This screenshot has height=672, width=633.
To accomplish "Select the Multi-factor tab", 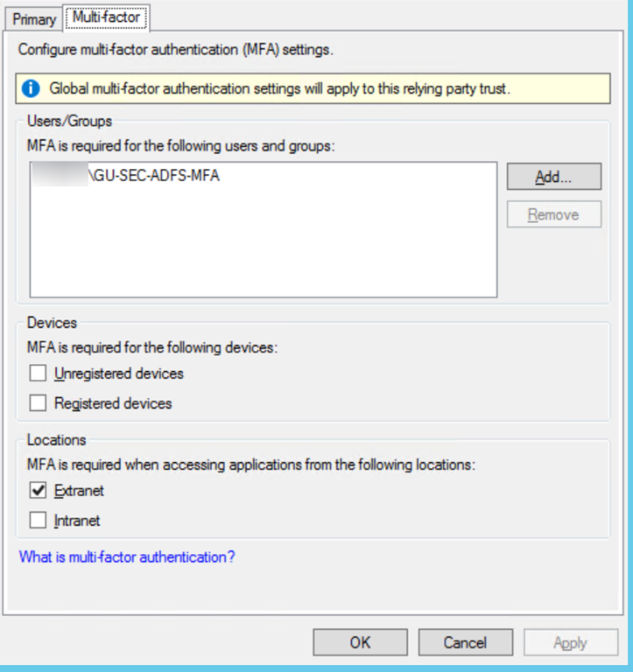I will [107, 17].
